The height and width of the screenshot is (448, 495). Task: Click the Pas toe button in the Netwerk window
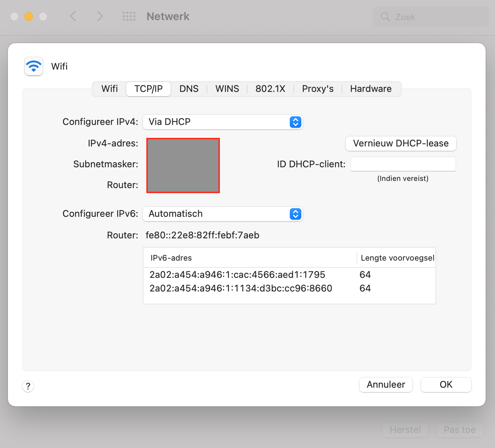pos(460,430)
